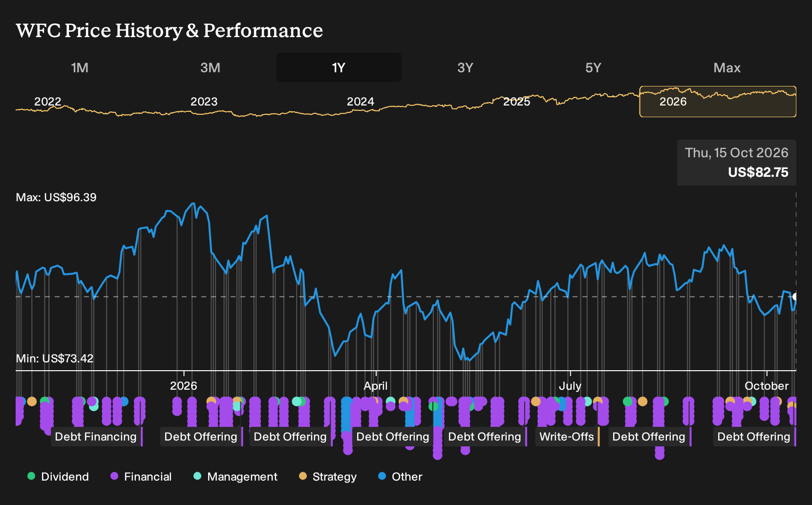Click the orange Strategy legend dot
The image size is (812, 505).
303,476
